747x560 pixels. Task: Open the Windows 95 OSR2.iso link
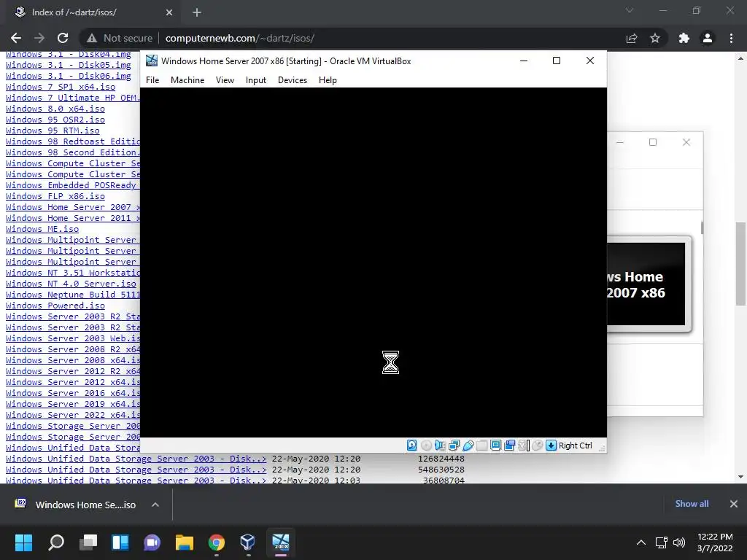pyautogui.click(x=55, y=120)
